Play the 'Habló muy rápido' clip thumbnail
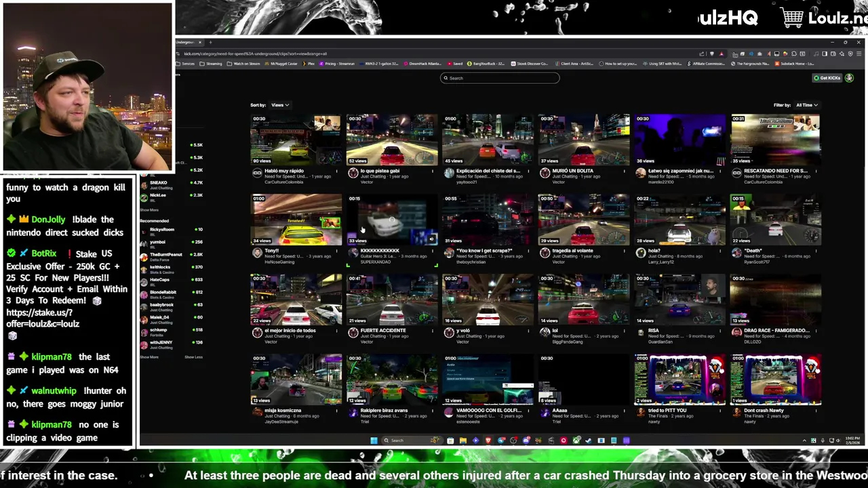This screenshot has width=868, height=488. coord(296,140)
